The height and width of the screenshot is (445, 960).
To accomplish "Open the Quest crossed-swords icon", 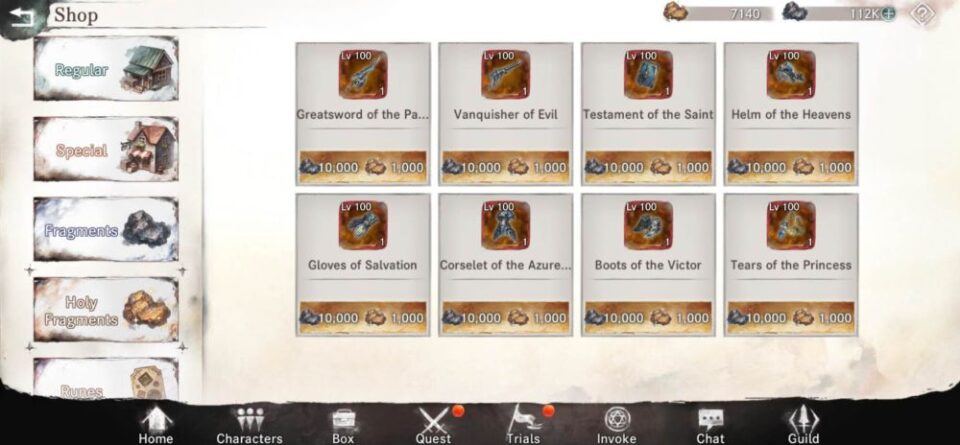I will coord(433,425).
